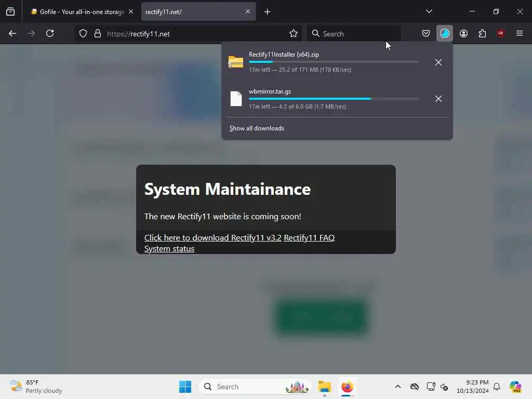
Task: Open Rectify11Installer zip folder icon
Action: coord(236,62)
